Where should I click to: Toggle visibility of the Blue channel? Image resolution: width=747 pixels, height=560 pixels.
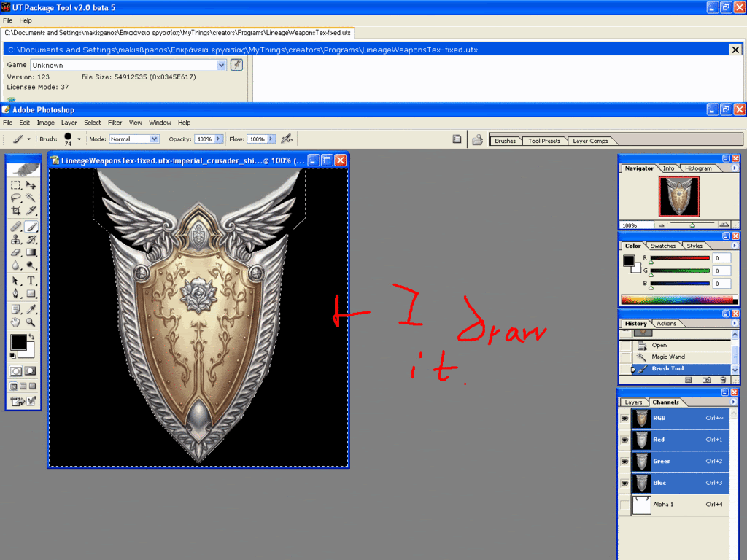(624, 483)
